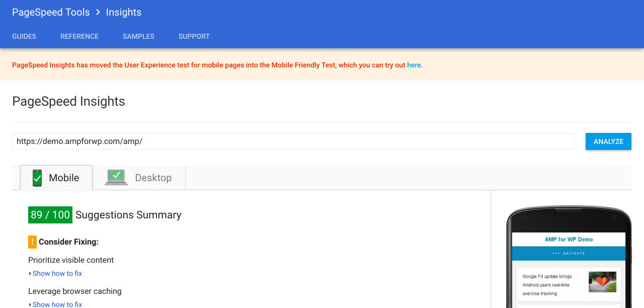
Task: Click the phone preview 'AMP for WP Demo' title
Action: (569, 240)
